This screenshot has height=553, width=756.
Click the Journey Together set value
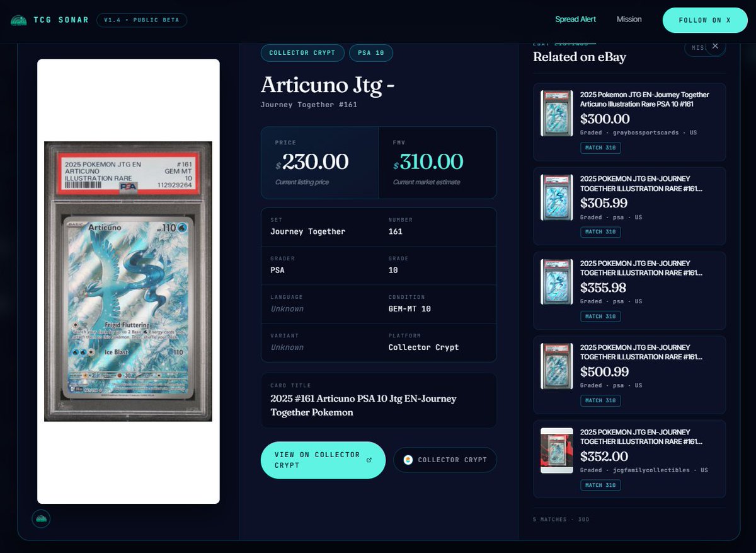[x=308, y=231]
